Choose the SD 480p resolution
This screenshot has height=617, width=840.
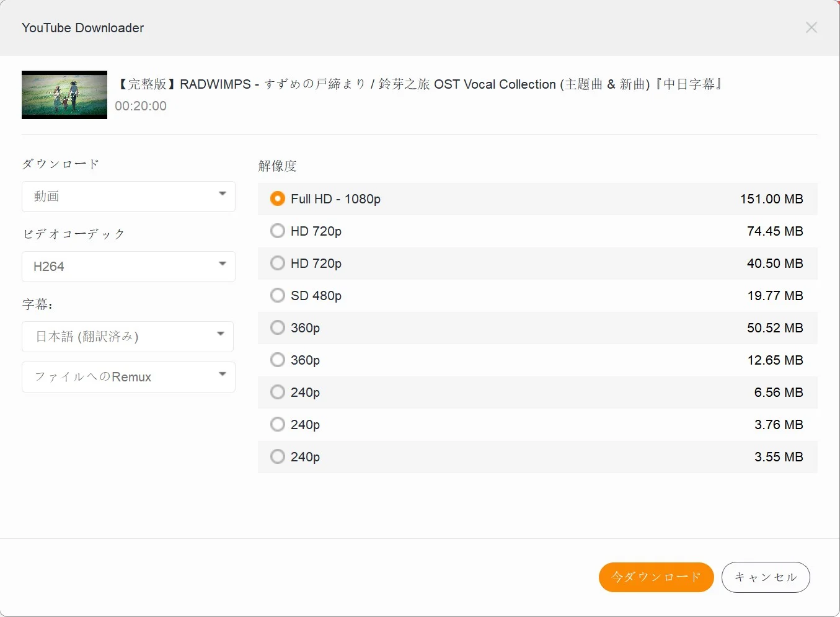[278, 295]
